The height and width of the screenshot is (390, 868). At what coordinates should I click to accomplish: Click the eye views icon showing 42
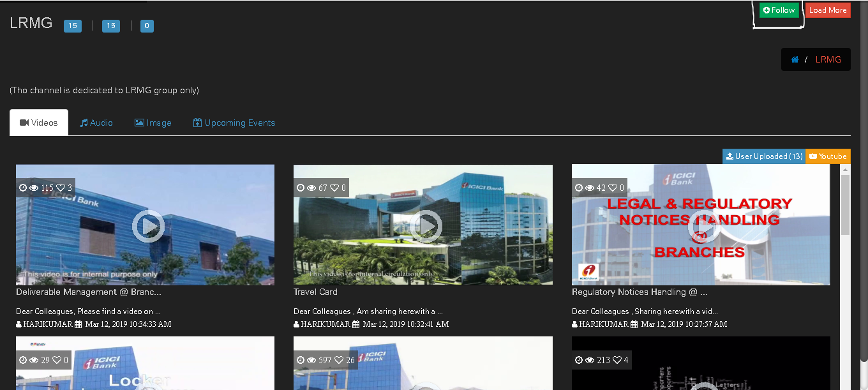590,188
